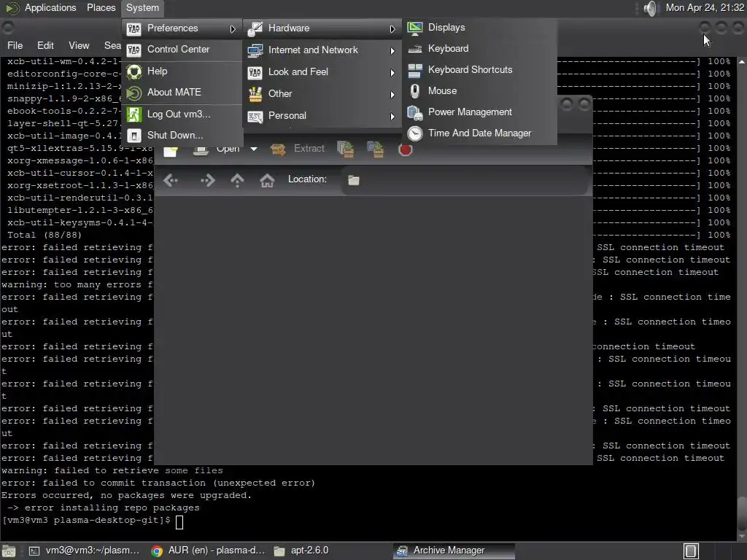
Task: Open Keyboard Shortcuts settings
Action: coord(480,69)
